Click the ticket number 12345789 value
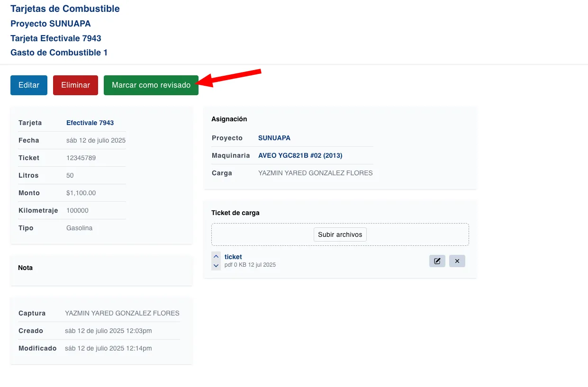Viewport: 588px width, 387px height. (81, 158)
